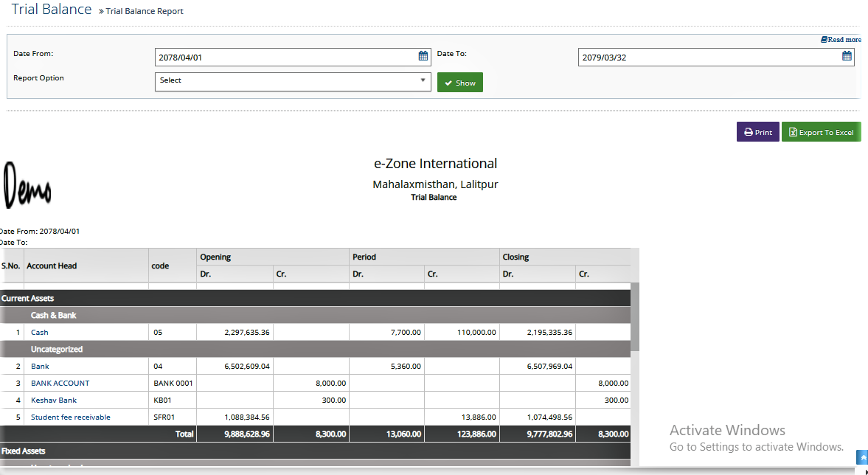Viewport: 868px width, 475px height.
Task: Click Bank opening debit 6,502,609.04
Action: pyautogui.click(x=247, y=366)
